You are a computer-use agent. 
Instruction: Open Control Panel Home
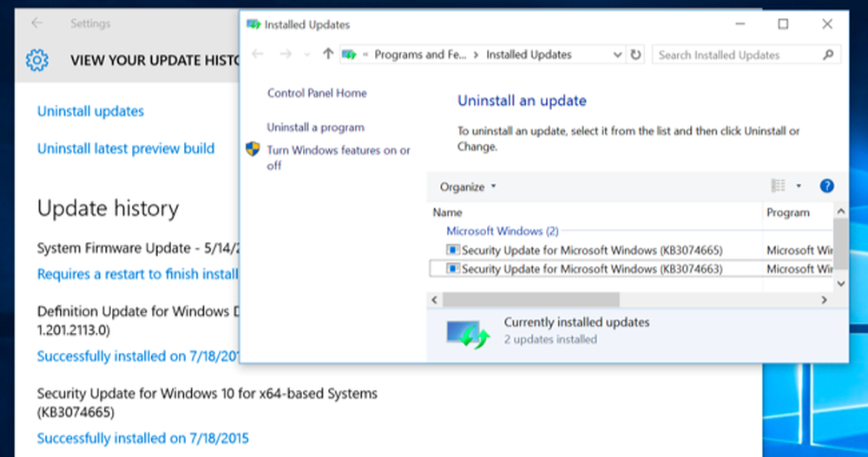pyautogui.click(x=317, y=93)
